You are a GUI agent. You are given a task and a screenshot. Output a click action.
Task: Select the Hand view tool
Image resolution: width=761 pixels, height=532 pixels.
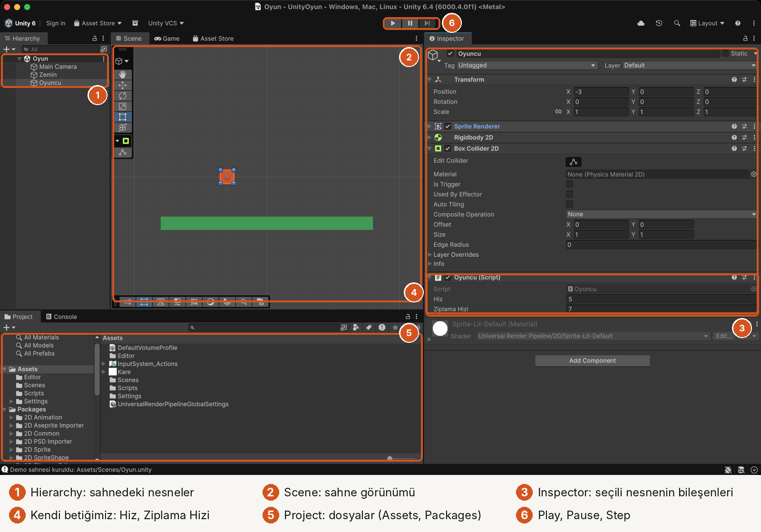coord(123,75)
